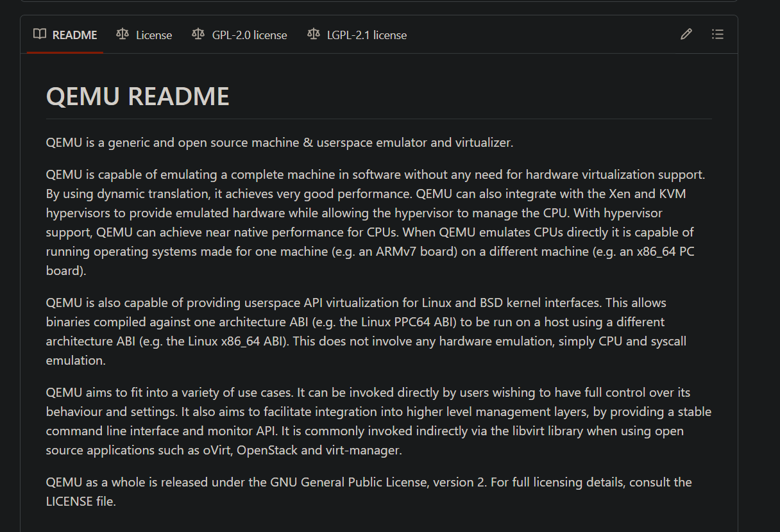Viewport: 780px width, 532px height.
Task: Click the QEMU README heading
Action: (x=138, y=97)
